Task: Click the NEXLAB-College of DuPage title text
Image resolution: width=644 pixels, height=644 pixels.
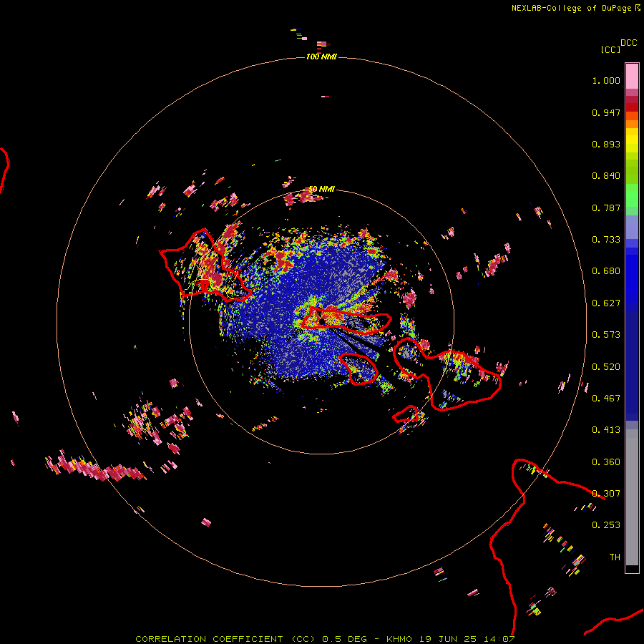Action: [x=571, y=8]
